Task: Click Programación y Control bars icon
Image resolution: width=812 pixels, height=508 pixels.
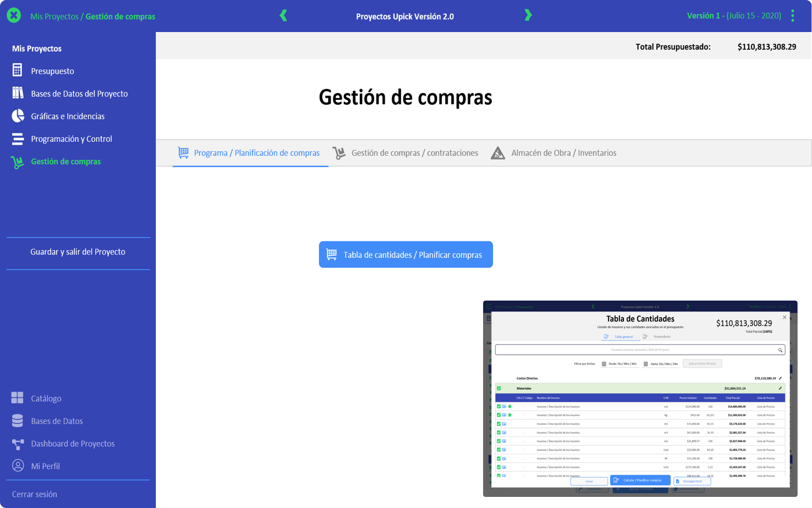Action: tap(18, 139)
